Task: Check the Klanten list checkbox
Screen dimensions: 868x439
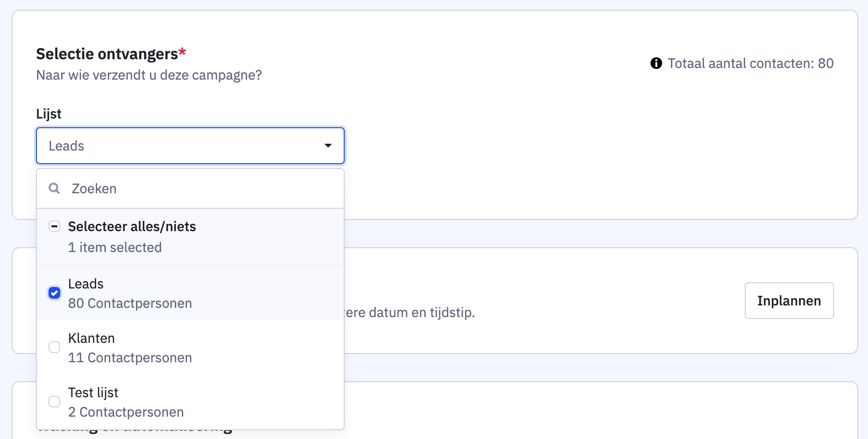Action: (x=54, y=347)
